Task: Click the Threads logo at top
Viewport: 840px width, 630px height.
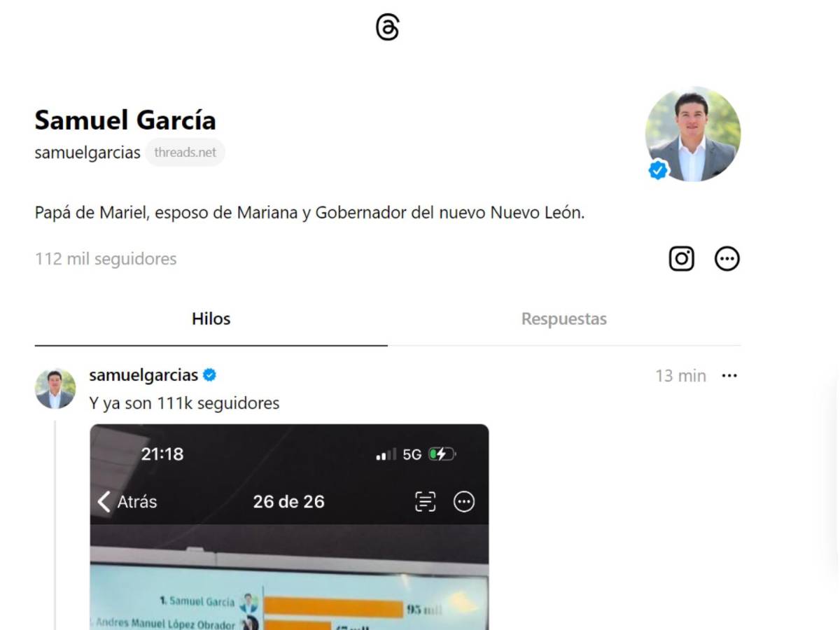Action: [x=388, y=27]
